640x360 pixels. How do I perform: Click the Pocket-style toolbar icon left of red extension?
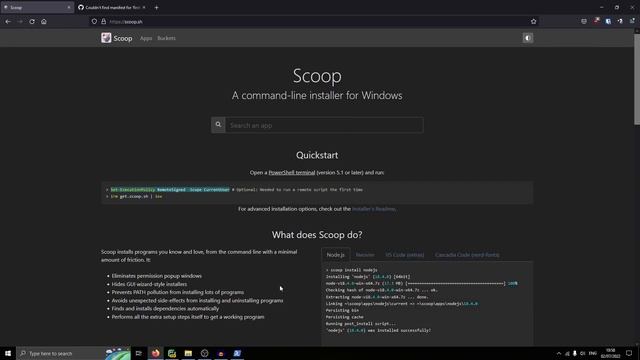[x=584, y=21]
